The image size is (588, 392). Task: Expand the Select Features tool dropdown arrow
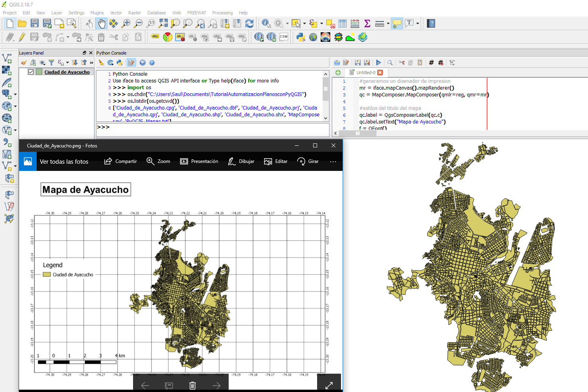pyautogui.click(x=304, y=24)
